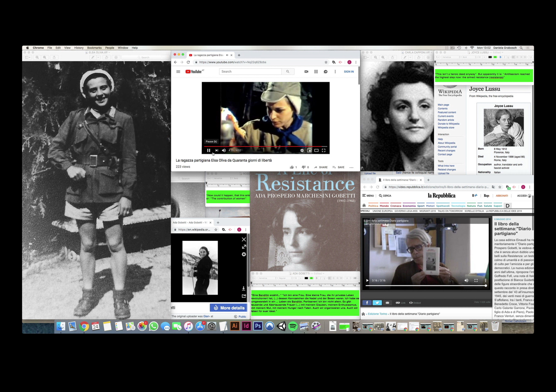The height and width of the screenshot is (392, 556).
Task: Open the Bookmarks menu
Action: pos(94,48)
